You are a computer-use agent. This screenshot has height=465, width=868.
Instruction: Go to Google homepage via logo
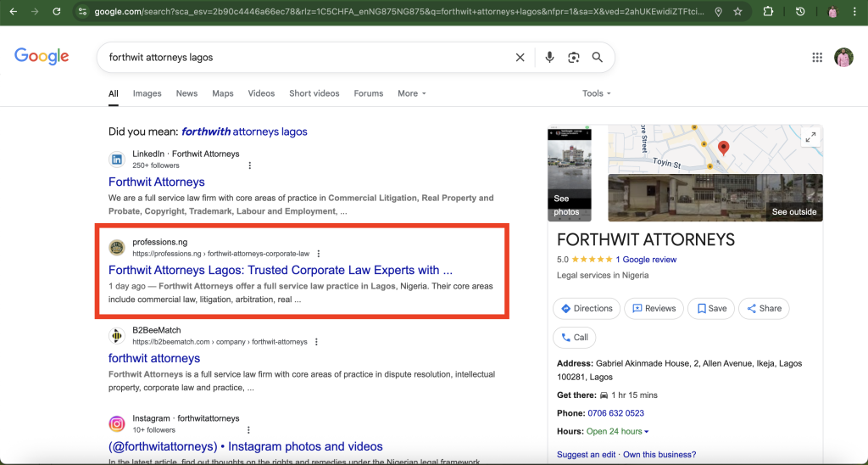42,57
